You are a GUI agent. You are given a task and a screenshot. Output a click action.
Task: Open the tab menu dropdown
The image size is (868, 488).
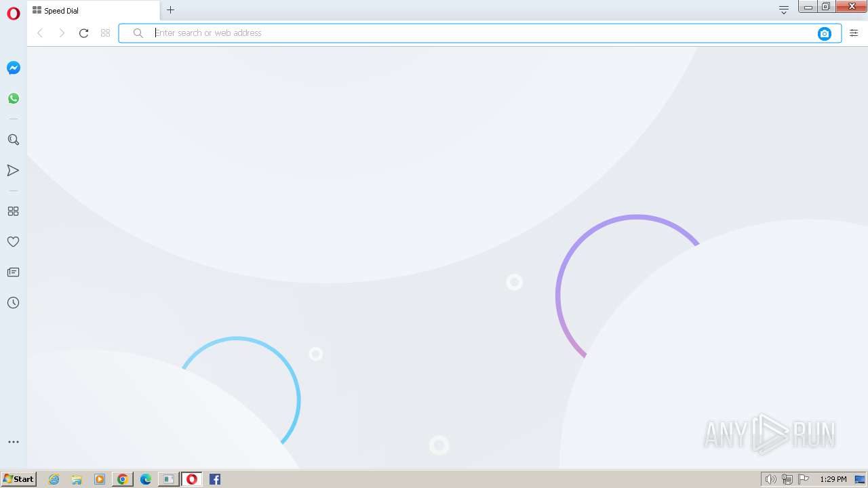[x=784, y=9]
